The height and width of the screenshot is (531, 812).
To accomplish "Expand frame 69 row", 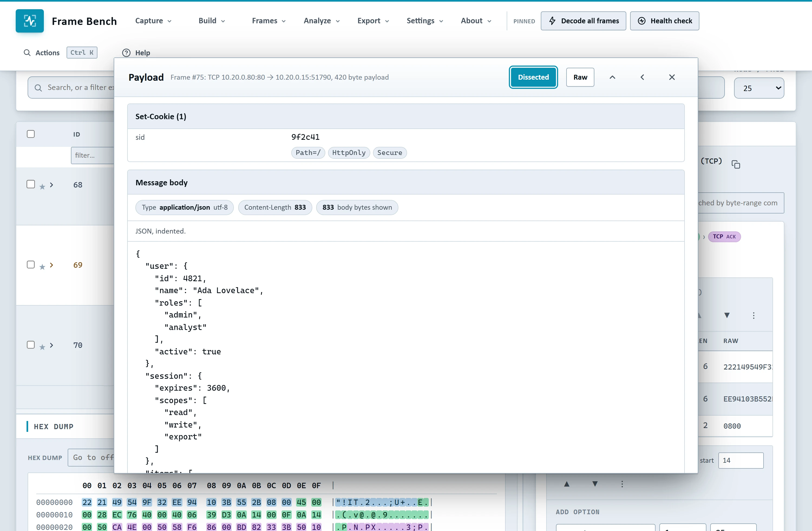I will [51, 265].
